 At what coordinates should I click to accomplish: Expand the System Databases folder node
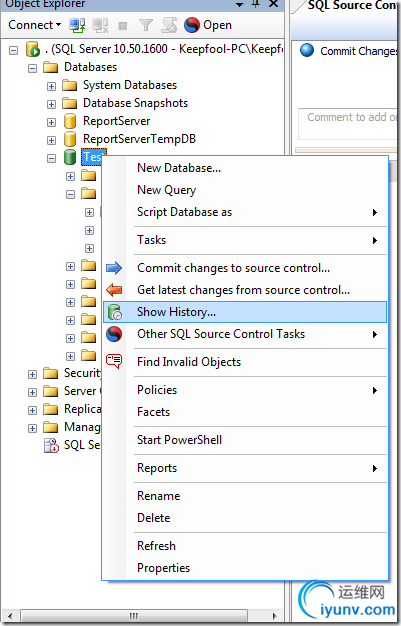coord(51,86)
